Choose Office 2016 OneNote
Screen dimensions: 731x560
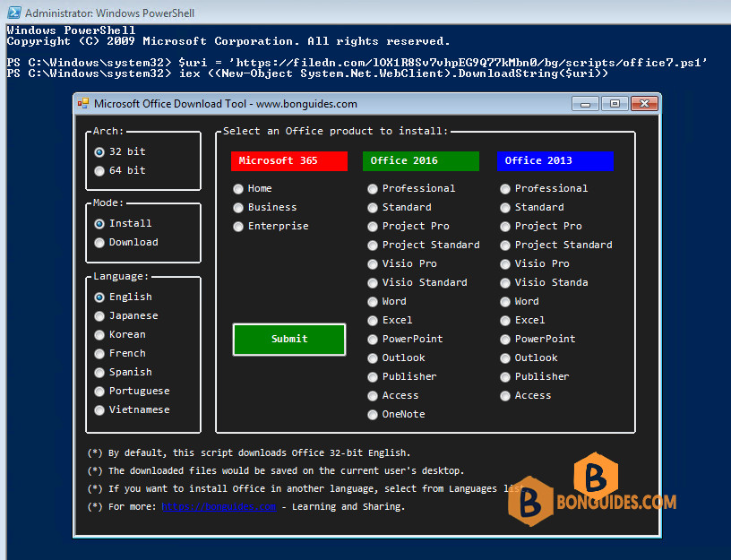click(x=396, y=415)
